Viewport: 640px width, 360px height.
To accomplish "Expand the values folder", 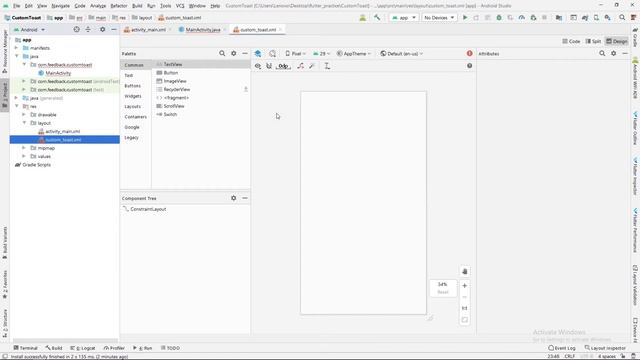I will (x=24, y=156).
